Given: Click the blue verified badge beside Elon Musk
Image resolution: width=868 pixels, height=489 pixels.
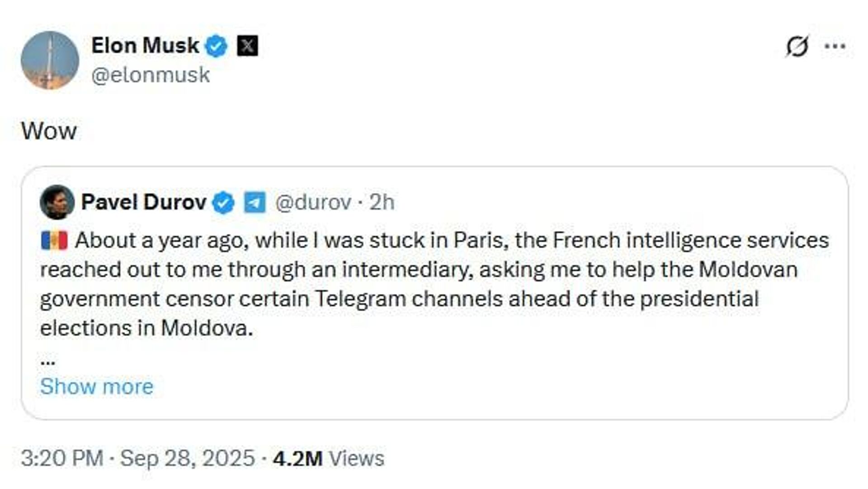Looking at the screenshot, I should point(217,46).
